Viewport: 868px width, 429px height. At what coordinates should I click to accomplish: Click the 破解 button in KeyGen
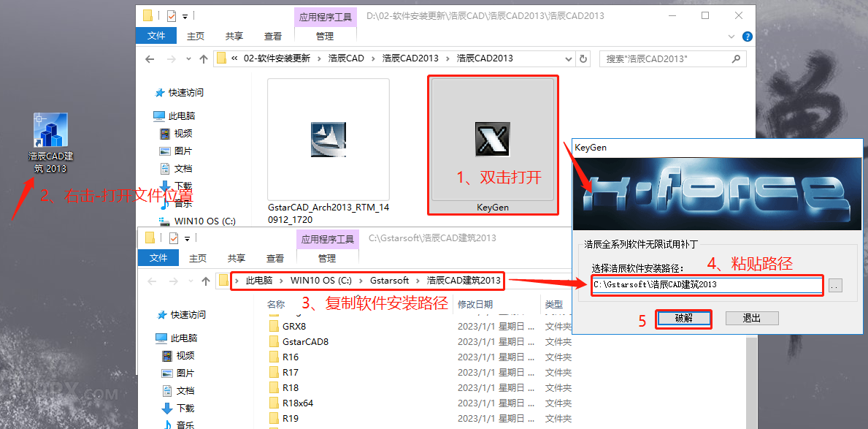click(683, 318)
